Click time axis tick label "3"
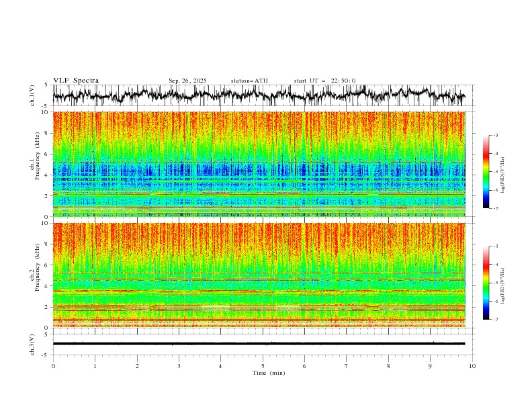 [179, 366]
